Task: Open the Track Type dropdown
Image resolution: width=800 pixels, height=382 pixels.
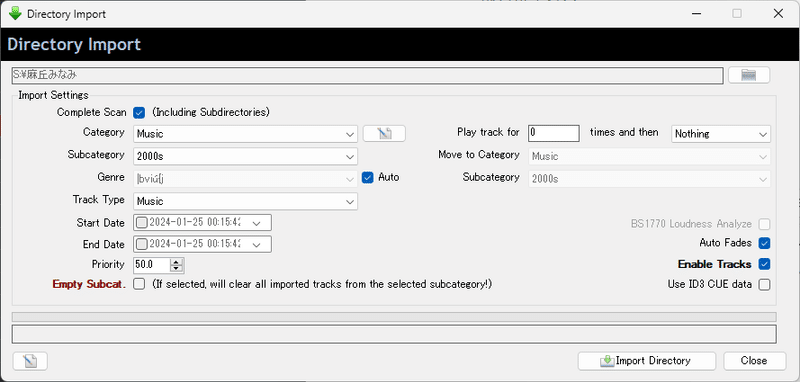Action: point(245,201)
